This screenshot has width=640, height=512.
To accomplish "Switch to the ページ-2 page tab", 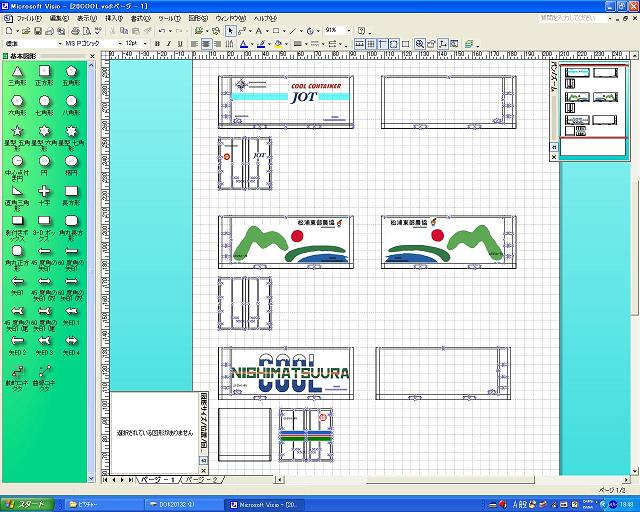I will click(x=202, y=480).
